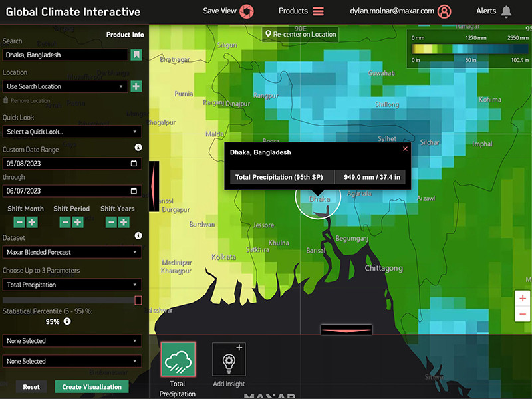Open the Products menu label
532x399 pixels.
coord(293,11)
